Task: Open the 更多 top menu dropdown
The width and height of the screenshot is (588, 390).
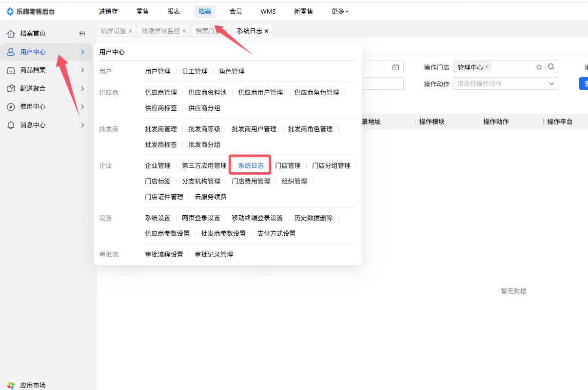Action: 340,11
